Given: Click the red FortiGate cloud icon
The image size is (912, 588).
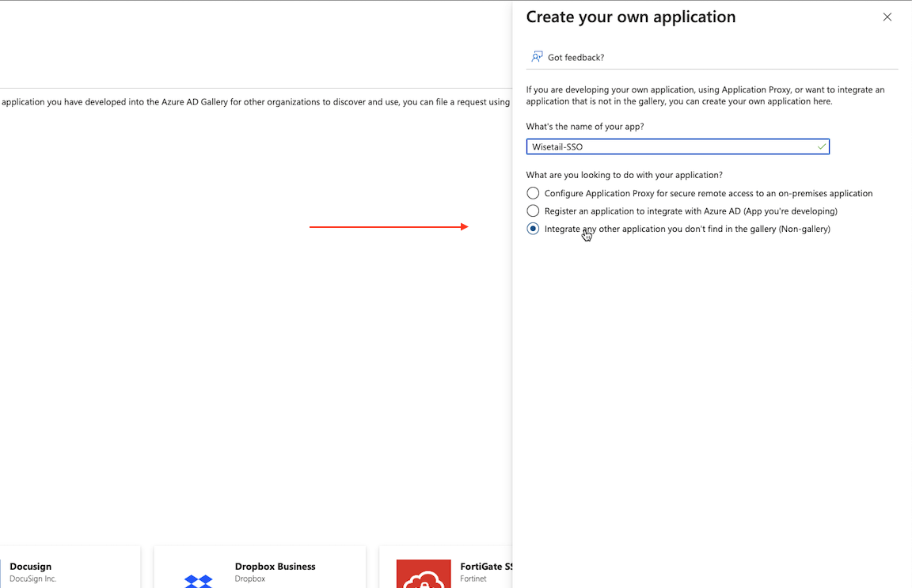Looking at the screenshot, I should tap(424, 574).
